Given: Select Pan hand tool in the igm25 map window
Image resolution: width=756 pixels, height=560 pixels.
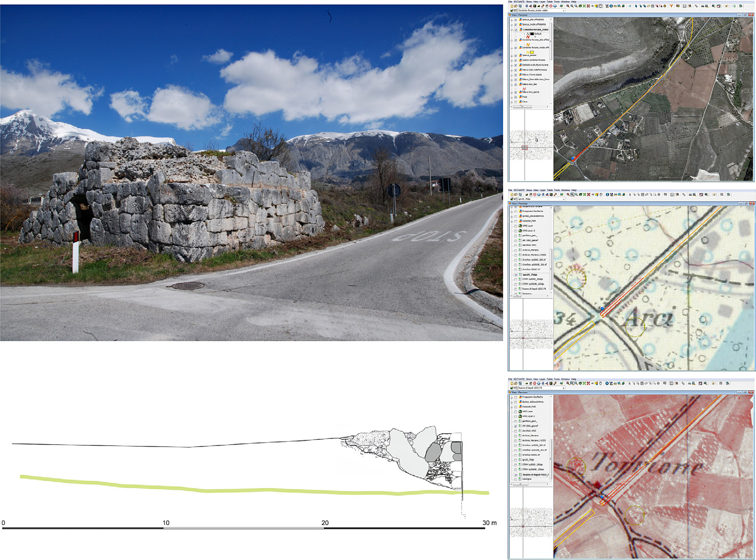Looking at the screenshot, I should [x=601, y=195].
